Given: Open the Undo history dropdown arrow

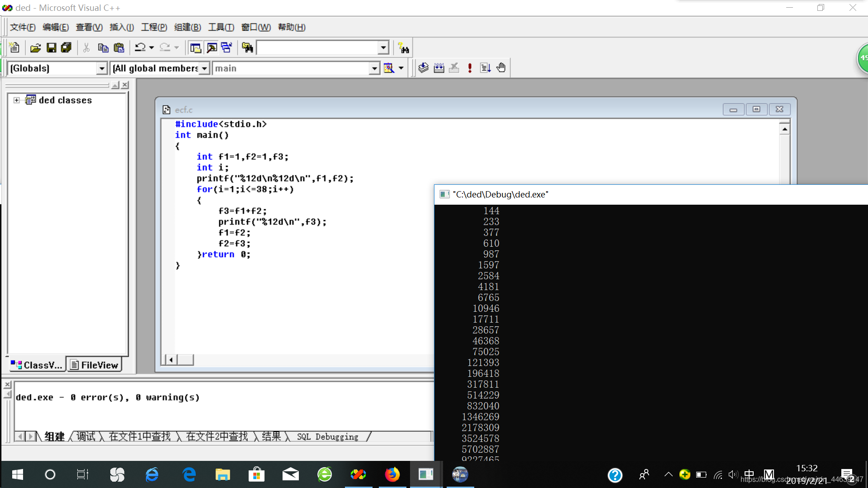Looking at the screenshot, I should (151, 47).
